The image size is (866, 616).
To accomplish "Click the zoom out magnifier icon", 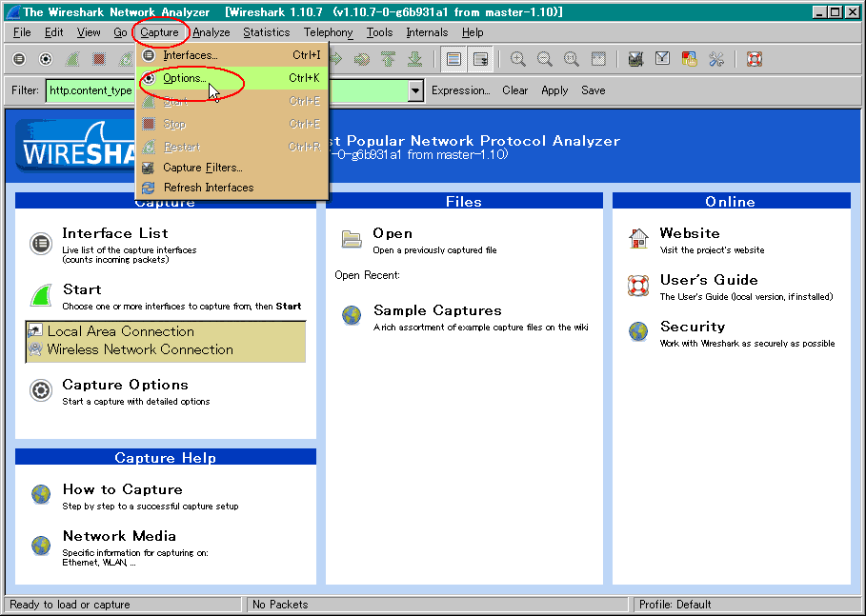I will coord(545,59).
